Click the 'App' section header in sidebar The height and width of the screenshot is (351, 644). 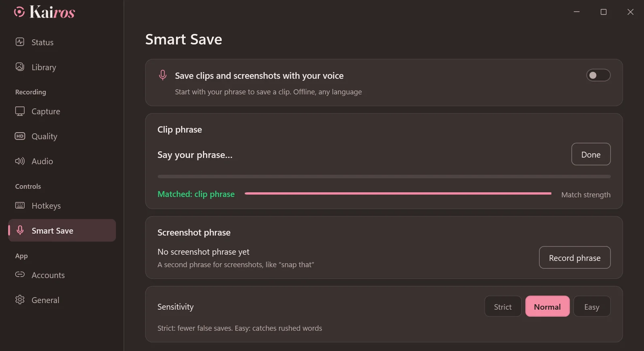coord(21,256)
